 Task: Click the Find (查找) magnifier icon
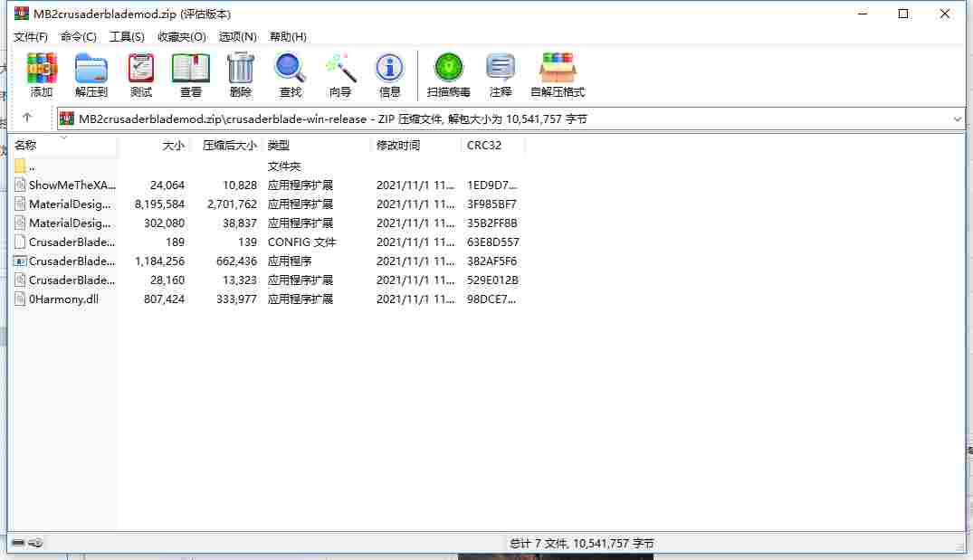pos(290,68)
